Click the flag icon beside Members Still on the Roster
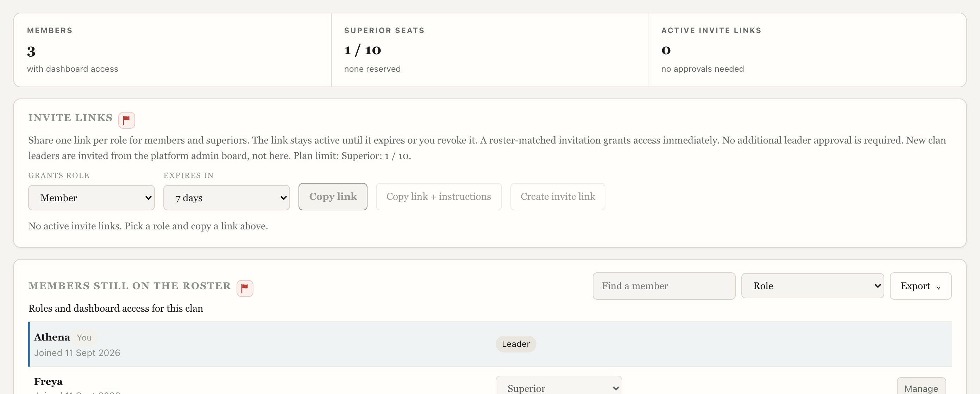The width and height of the screenshot is (980, 394). tap(245, 288)
